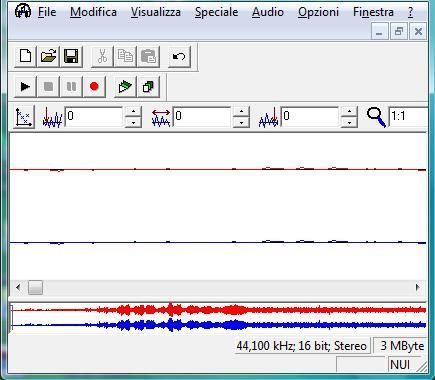
Task: Open an audio file using folder icon
Action: [x=48, y=56]
